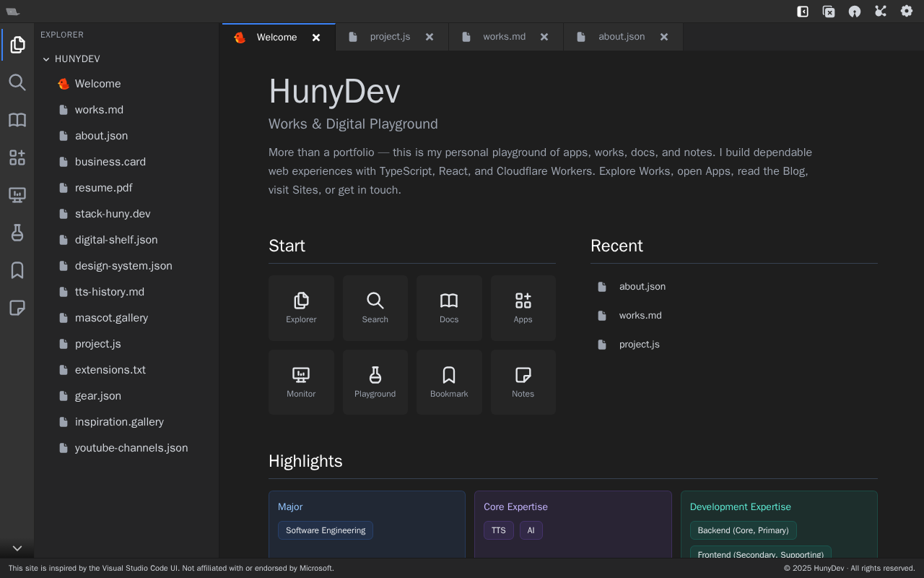924x578 pixels.
Task: Open the Bookmark icon in activity bar
Action: tap(17, 270)
